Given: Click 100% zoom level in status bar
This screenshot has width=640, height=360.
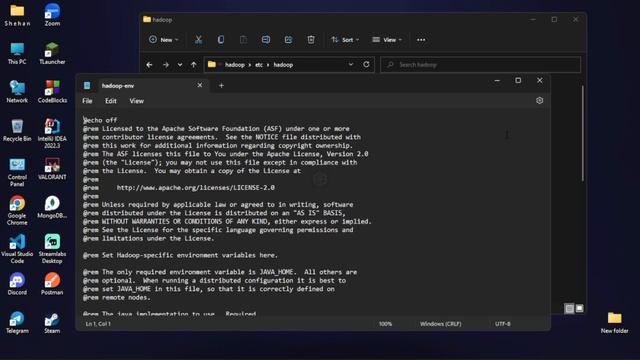Looking at the screenshot, I should point(385,324).
